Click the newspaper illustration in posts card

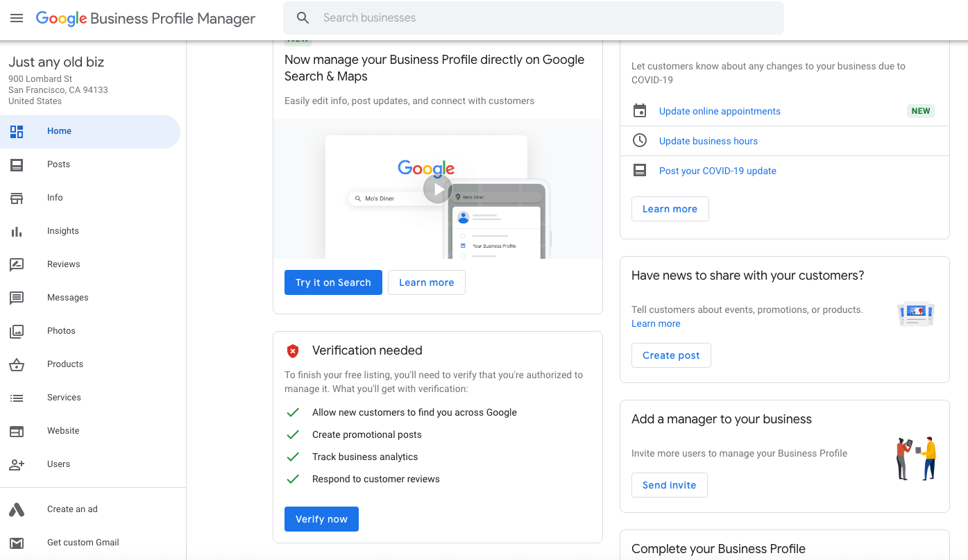click(x=916, y=314)
